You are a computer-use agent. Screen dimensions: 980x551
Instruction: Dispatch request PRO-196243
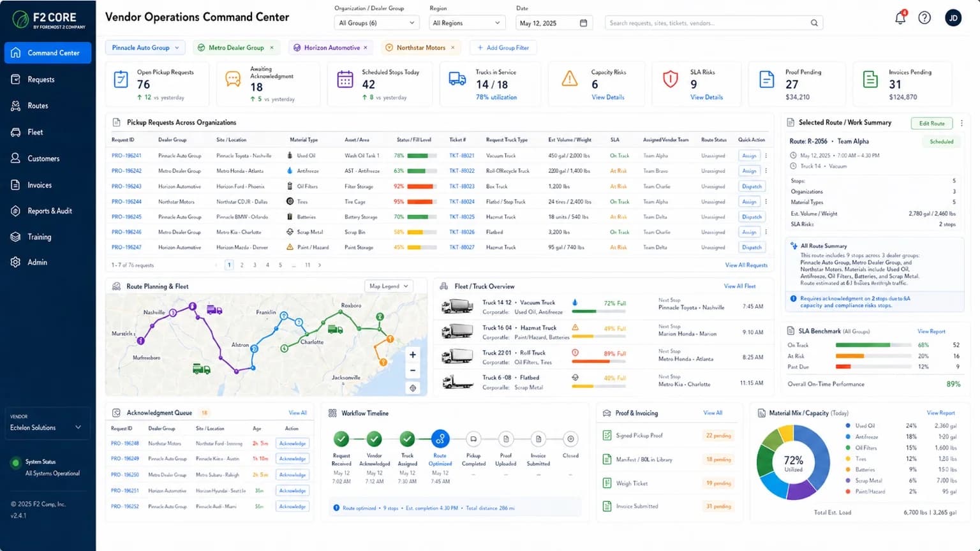pyautogui.click(x=752, y=186)
